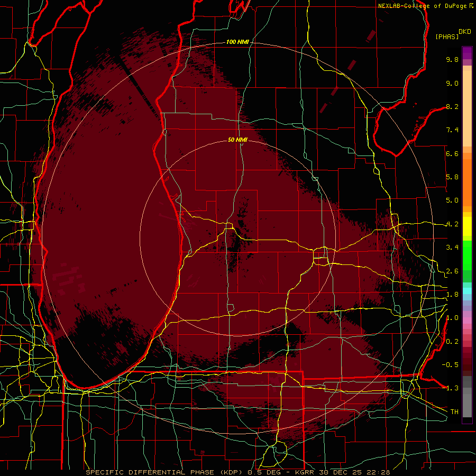476x476 pixels.
Task: Click the NEXLAB-College of DuPage credit text
Action: 422,6
